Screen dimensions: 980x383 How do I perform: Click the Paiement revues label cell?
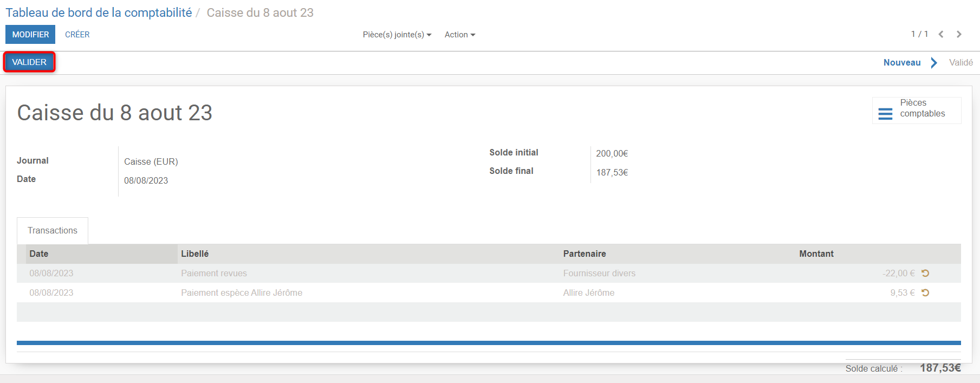(x=214, y=274)
